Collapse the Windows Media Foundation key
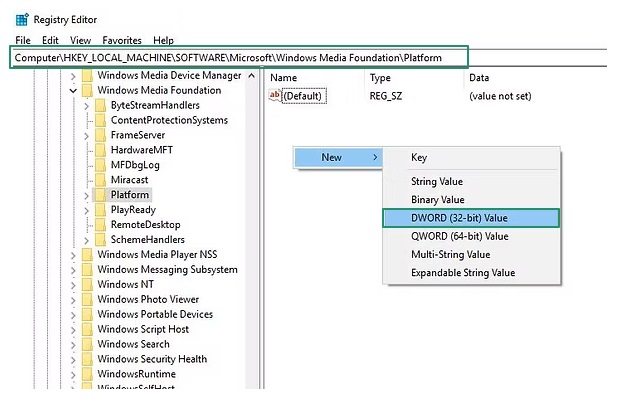 tap(73, 91)
